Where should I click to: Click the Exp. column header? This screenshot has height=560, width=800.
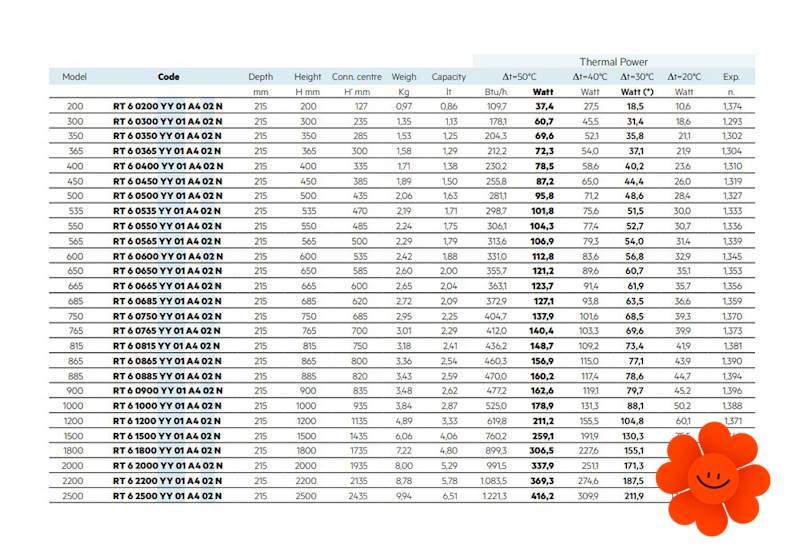(732, 77)
